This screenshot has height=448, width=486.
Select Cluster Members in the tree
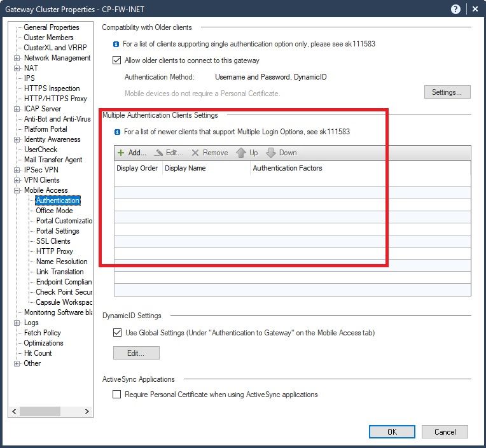(48, 38)
